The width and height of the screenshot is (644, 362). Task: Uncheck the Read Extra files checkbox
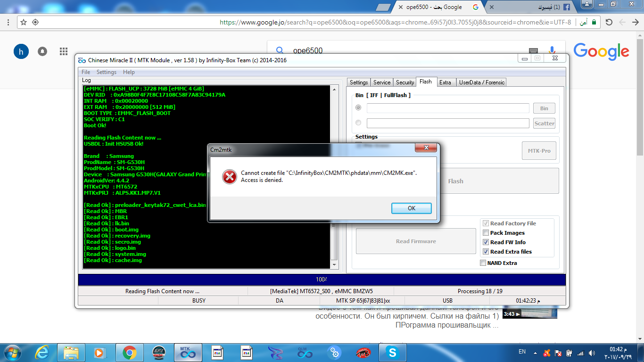[486, 252]
